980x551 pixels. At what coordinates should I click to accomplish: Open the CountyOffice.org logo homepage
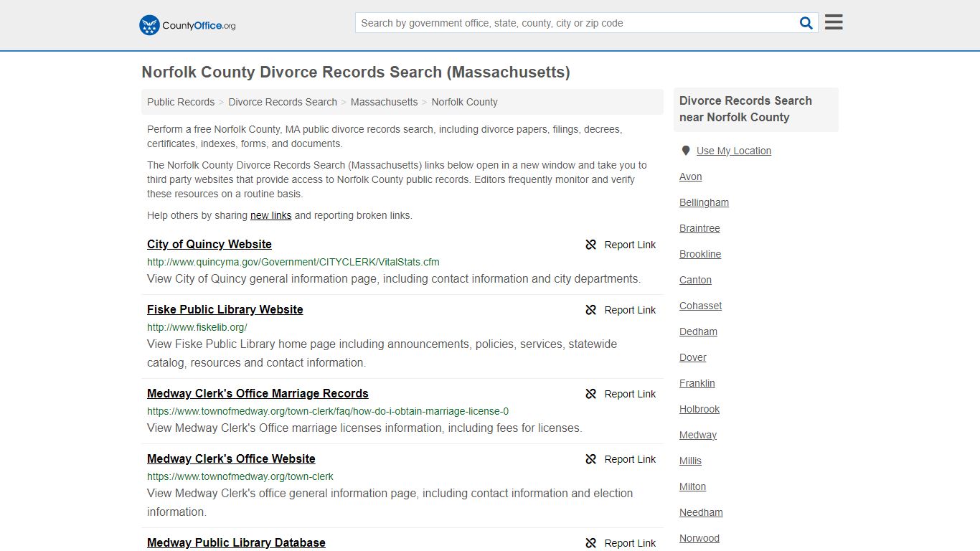click(187, 25)
